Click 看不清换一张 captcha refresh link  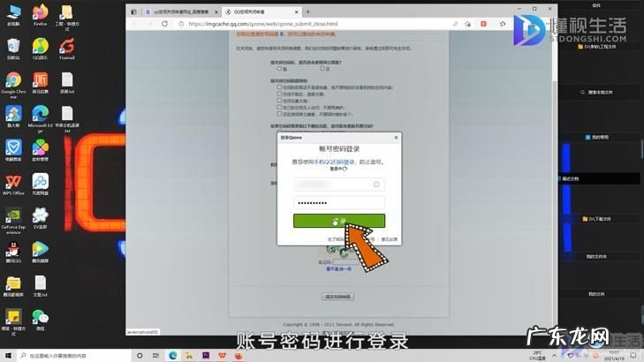338,268
